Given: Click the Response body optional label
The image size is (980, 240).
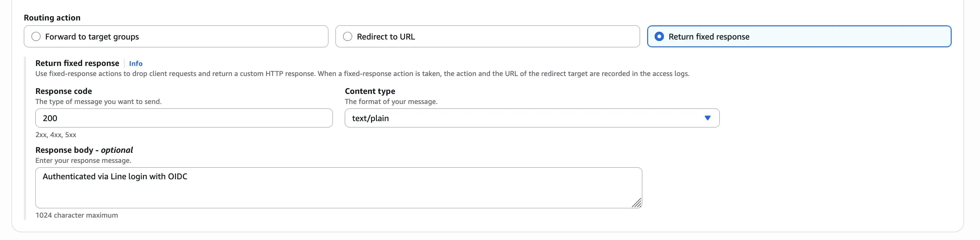Looking at the screenshot, I should pos(84,150).
